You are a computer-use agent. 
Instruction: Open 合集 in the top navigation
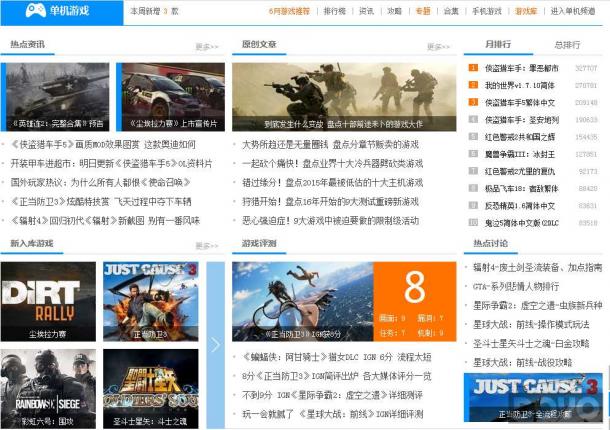coord(451,11)
